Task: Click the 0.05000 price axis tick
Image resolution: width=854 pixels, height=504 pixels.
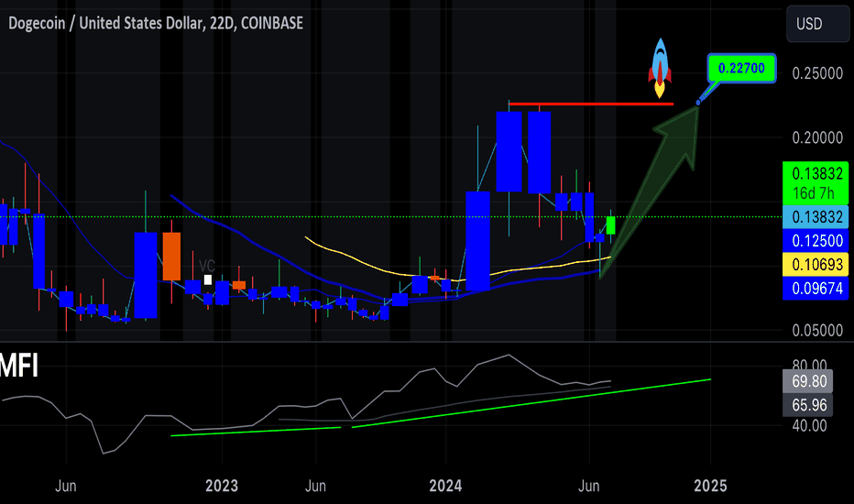Action: coord(817,330)
